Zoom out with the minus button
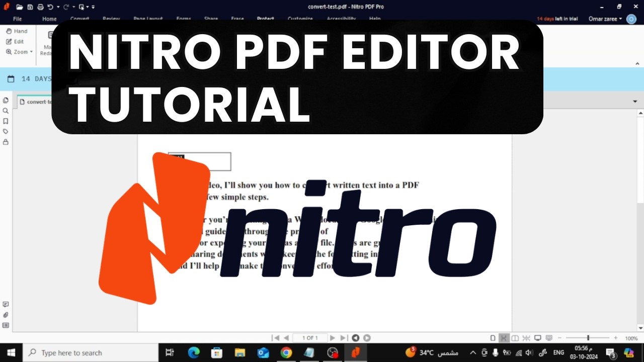This screenshot has width=644, height=362. [x=560, y=338]
